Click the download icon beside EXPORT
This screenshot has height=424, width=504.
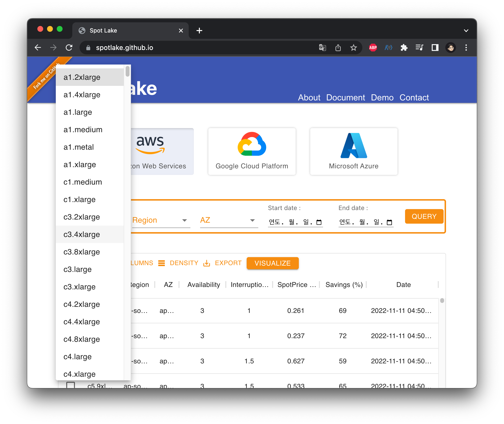coord(206,263)
